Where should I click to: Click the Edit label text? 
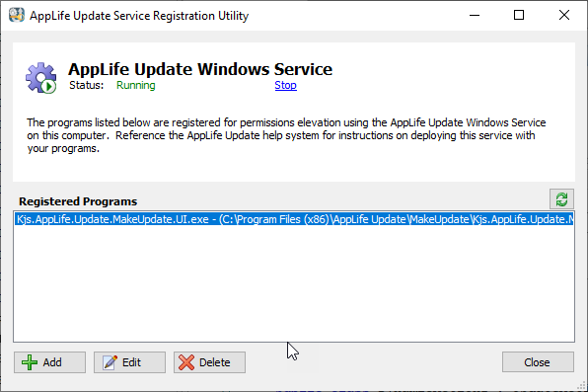tap(131, 362)
